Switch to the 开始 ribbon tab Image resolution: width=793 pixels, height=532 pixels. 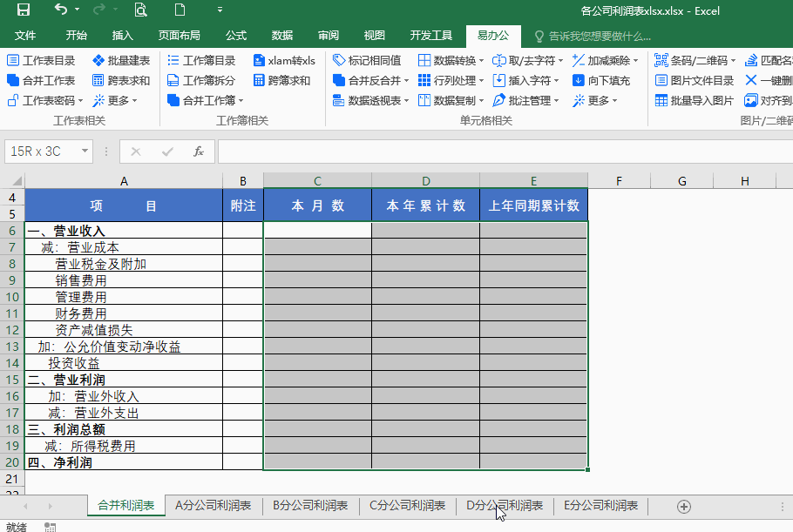click(77, 36)
